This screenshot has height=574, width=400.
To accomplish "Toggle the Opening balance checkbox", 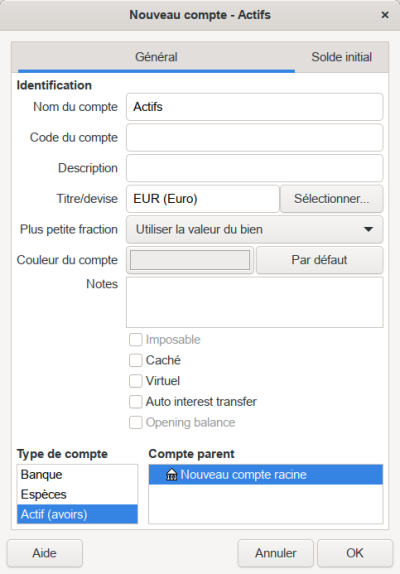I will 135,422.
